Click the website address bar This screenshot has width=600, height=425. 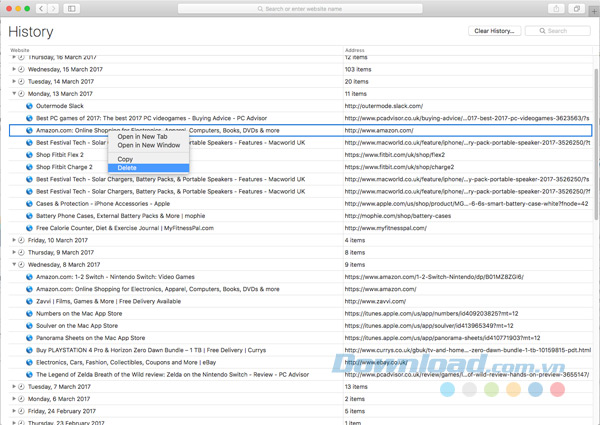coord(300,8)
